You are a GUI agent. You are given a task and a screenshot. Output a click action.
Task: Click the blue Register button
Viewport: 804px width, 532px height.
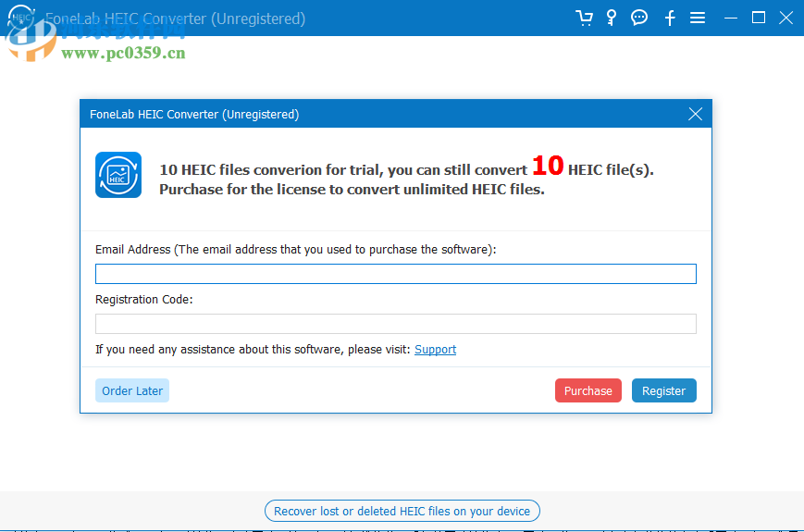[663, 390]
